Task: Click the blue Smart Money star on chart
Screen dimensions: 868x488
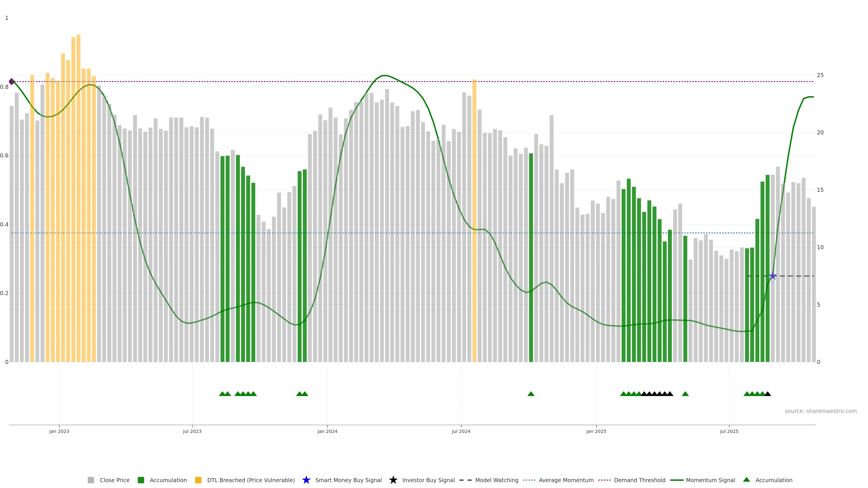Action: (x=773, y=276)
